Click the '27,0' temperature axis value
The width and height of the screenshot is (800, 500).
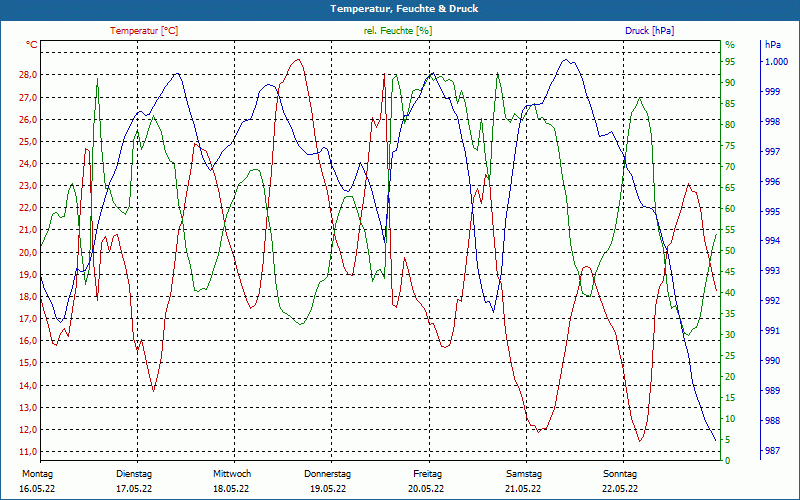point(28,97)
